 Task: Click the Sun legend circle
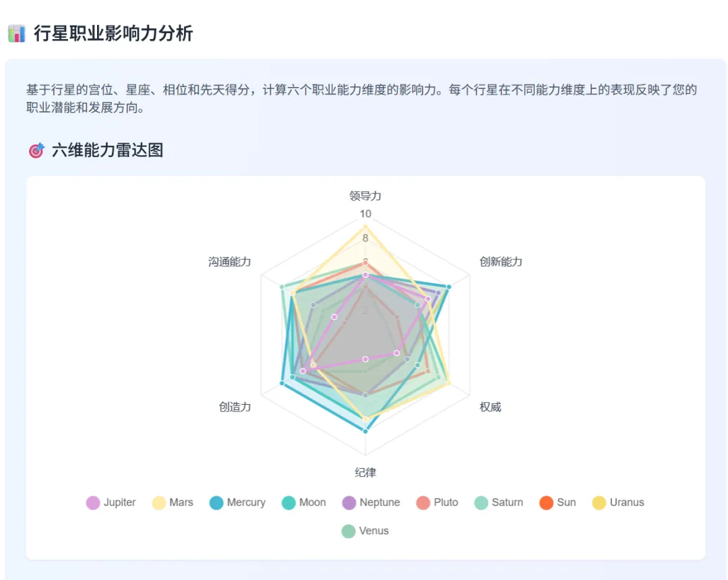(x=547, y=503)
